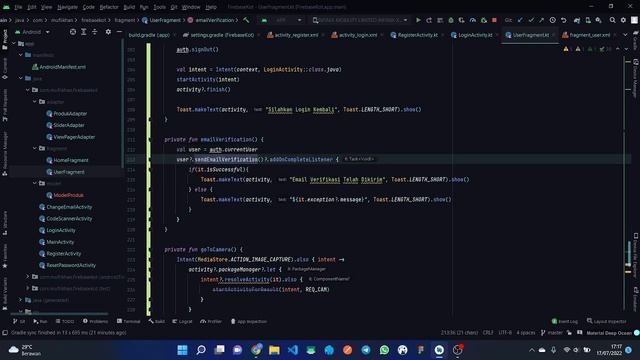Click the UTF-8 encoding in status bar
Image resolution: width=640 pixels, height=360 pixels.
(505, 333)
